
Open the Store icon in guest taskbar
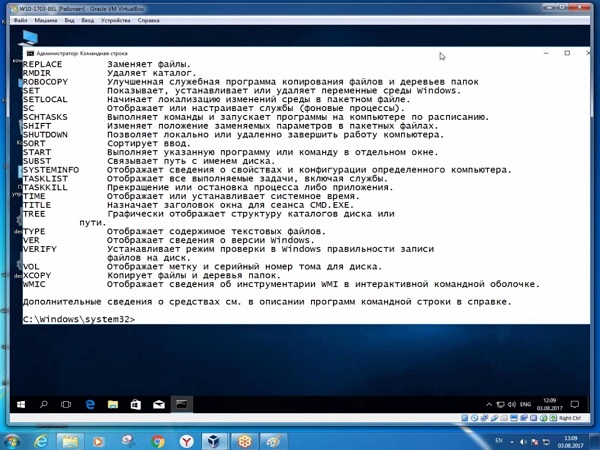pos(136,405)
